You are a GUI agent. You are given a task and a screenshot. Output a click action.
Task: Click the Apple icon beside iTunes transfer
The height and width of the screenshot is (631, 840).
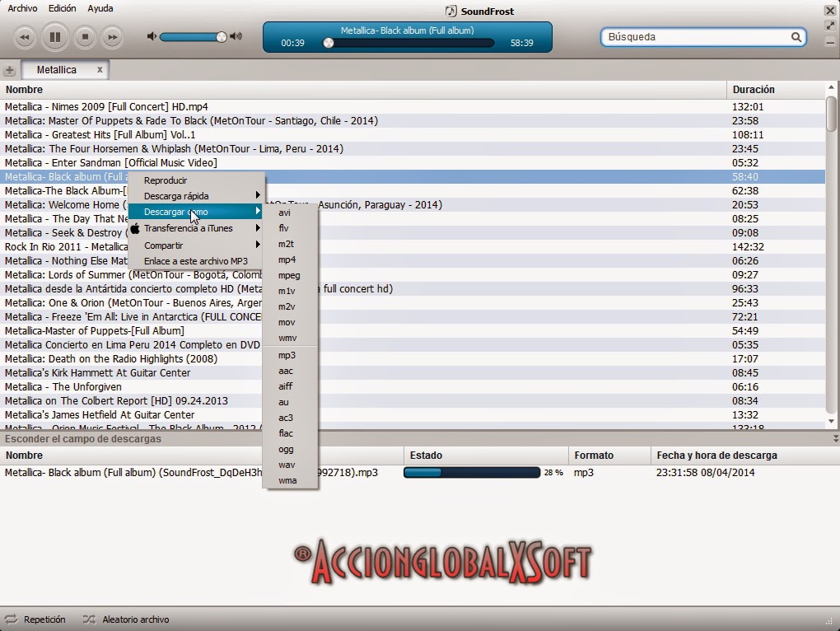pos(135,228)
